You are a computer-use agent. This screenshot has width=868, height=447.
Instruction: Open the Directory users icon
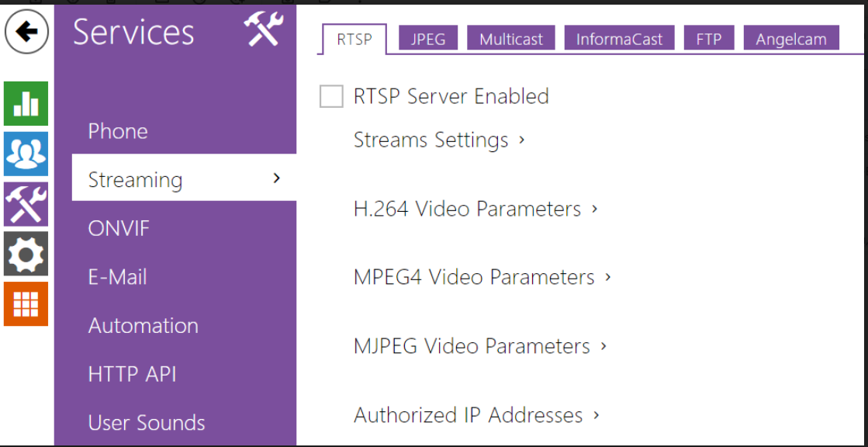pos(26,154)
